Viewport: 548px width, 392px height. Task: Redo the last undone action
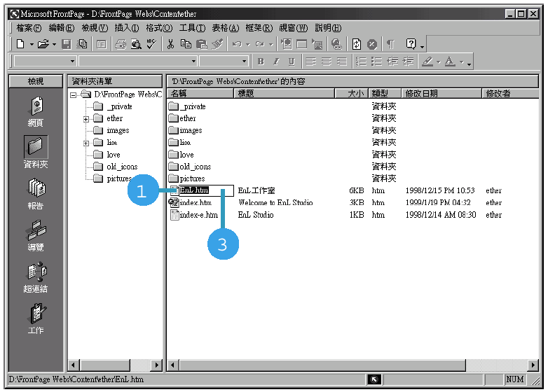[x=260, y=44]
